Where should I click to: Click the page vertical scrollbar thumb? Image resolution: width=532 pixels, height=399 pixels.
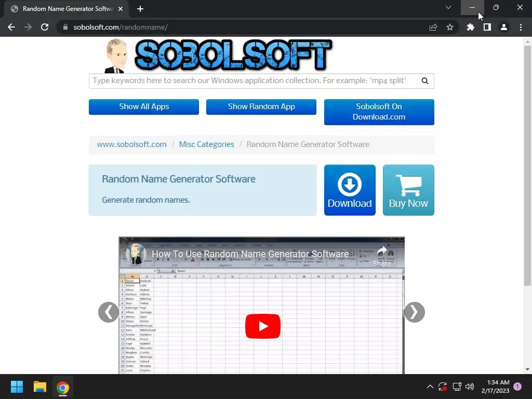527,165
